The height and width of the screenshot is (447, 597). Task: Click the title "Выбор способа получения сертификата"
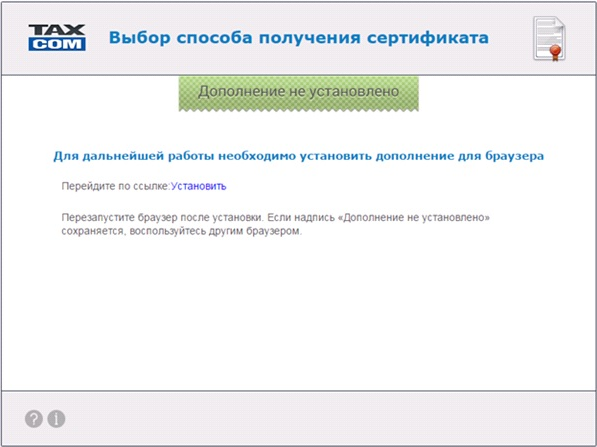(x=299, y=38)
